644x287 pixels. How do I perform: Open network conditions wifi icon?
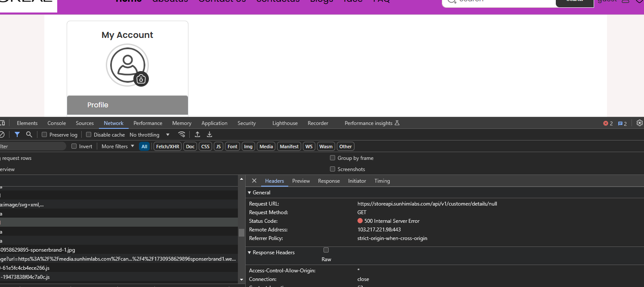click(182, 134)
